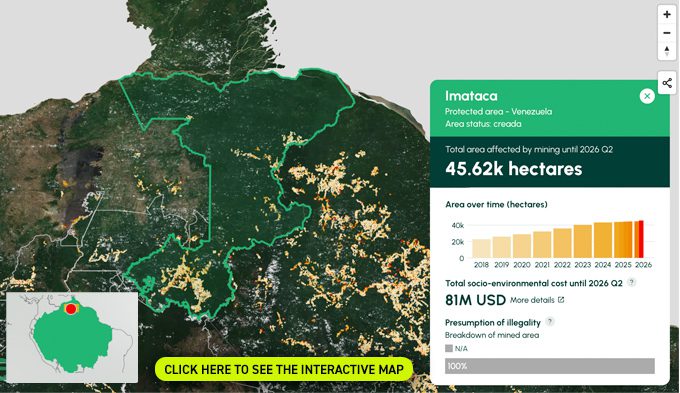Open help icon for socio-environmental cost
This screenshot has width=680, height=393.
point(632,282)
